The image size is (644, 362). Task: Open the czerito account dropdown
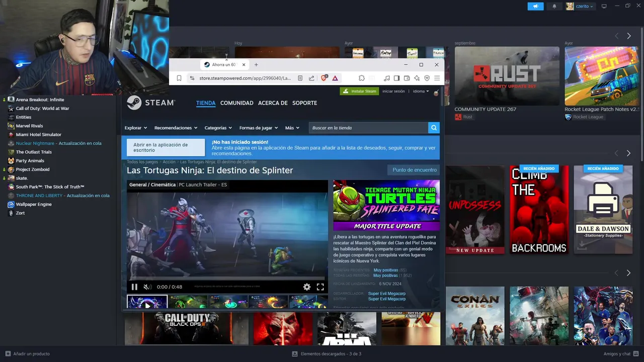point(580,6)
